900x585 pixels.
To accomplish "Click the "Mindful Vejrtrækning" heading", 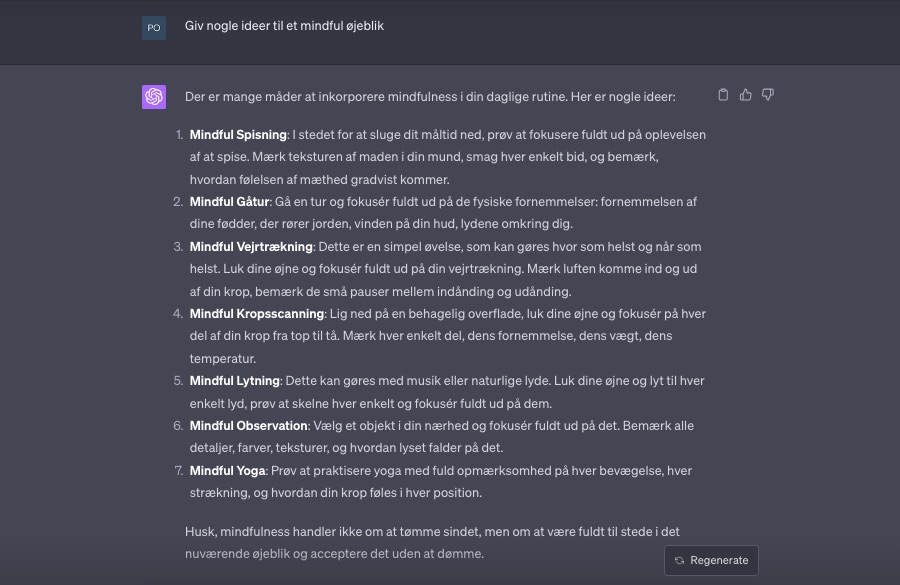I will pyautogui.click(x=251, y=247).
